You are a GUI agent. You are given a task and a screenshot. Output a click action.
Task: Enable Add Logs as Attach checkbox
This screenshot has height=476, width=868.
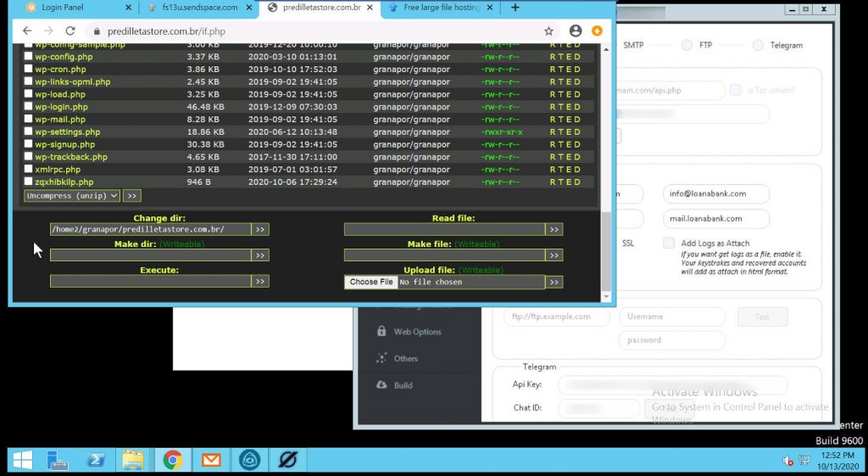(669, 243)
